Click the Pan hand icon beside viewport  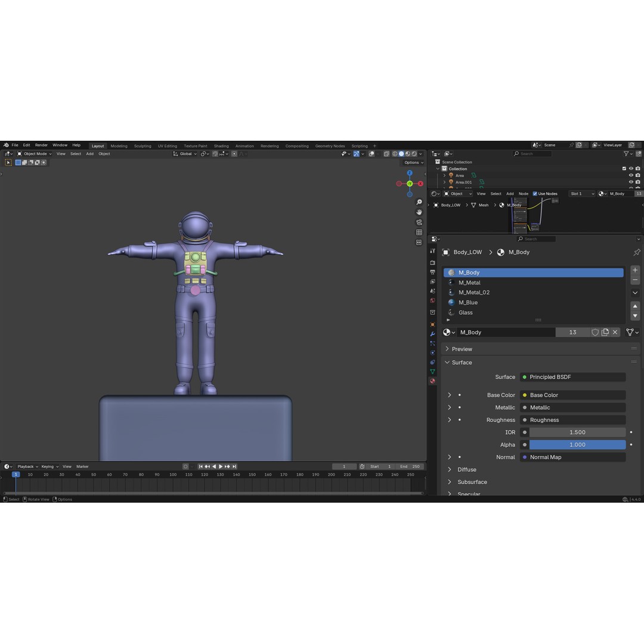419,212
